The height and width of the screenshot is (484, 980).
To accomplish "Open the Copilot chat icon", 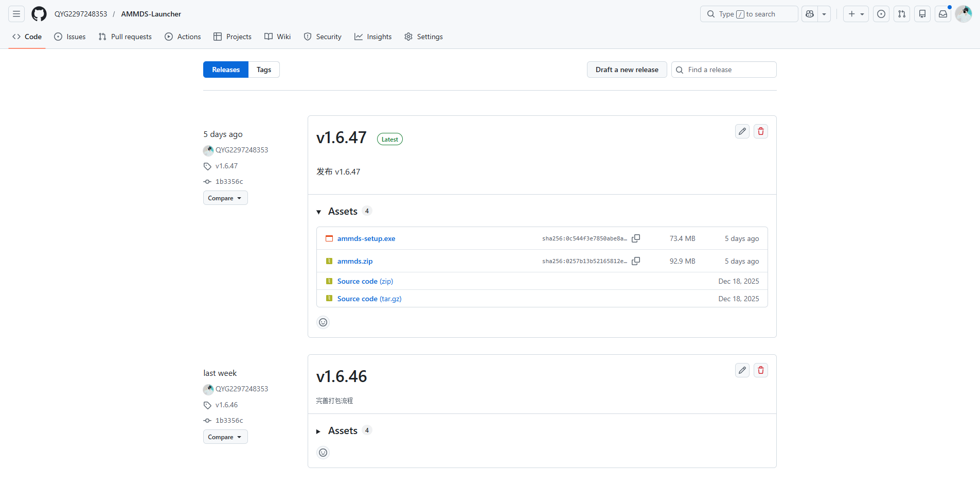I will coord(808,14).
